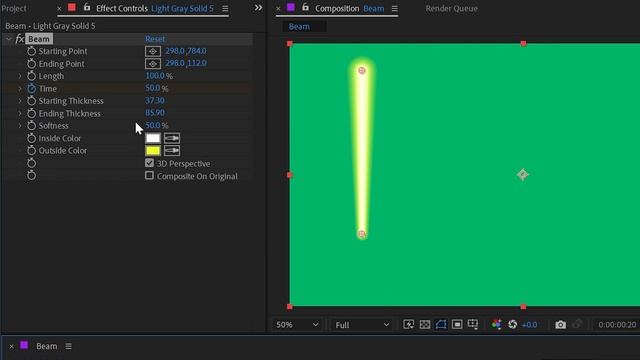
Task: Click the Beam breadcrumb in the viewer
Action: coord(299,27)
